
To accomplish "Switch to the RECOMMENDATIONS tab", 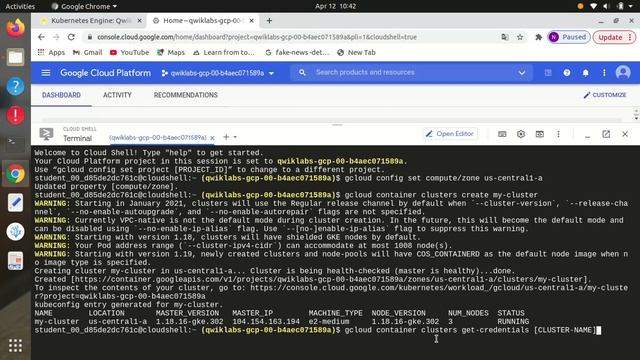I will tap(185, 95).
